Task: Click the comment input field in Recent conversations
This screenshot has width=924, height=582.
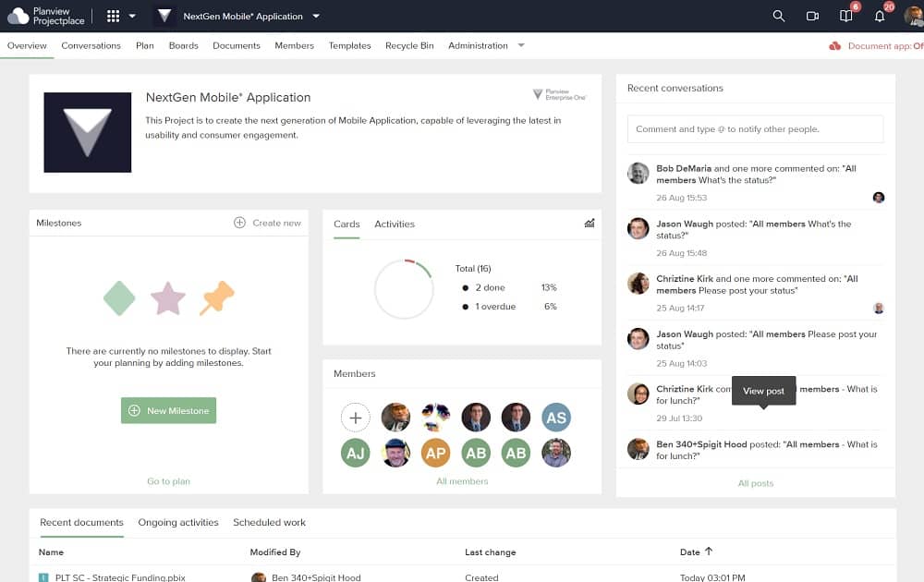Action: (x=756, y=129)
